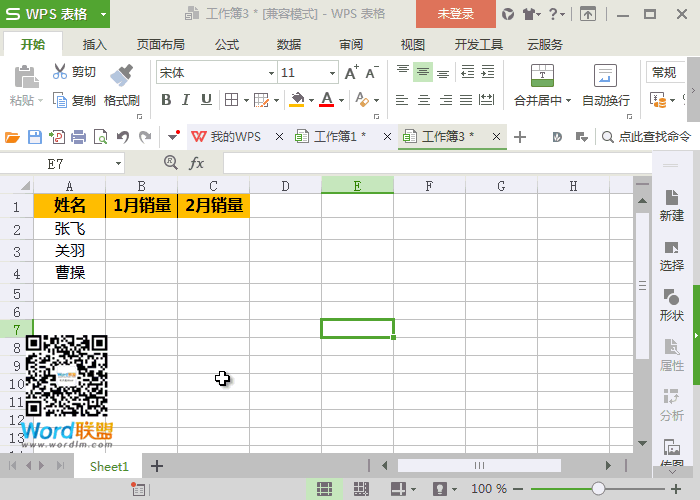700x500 pixels.
Task: Expand the font name 宋体 dropdown
Action: pos(271,73)
